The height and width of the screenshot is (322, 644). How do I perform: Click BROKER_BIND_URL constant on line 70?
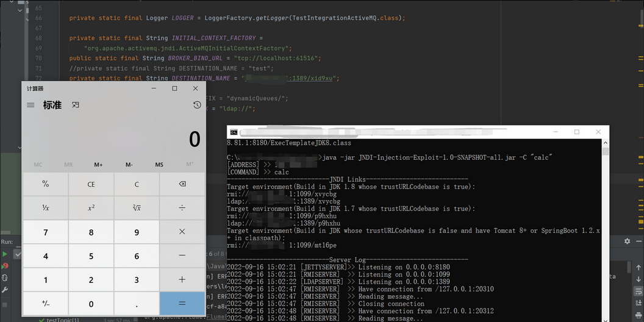(195, 59)
